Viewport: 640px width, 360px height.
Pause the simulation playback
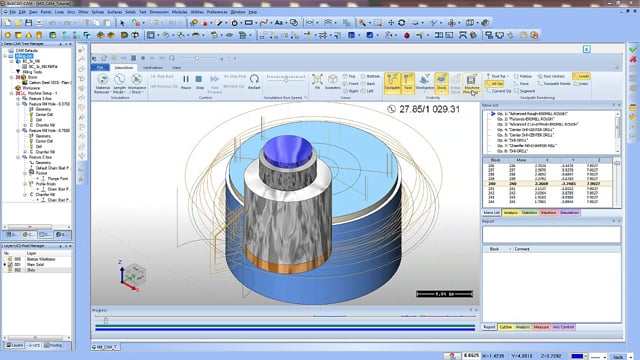pos(186,82)
